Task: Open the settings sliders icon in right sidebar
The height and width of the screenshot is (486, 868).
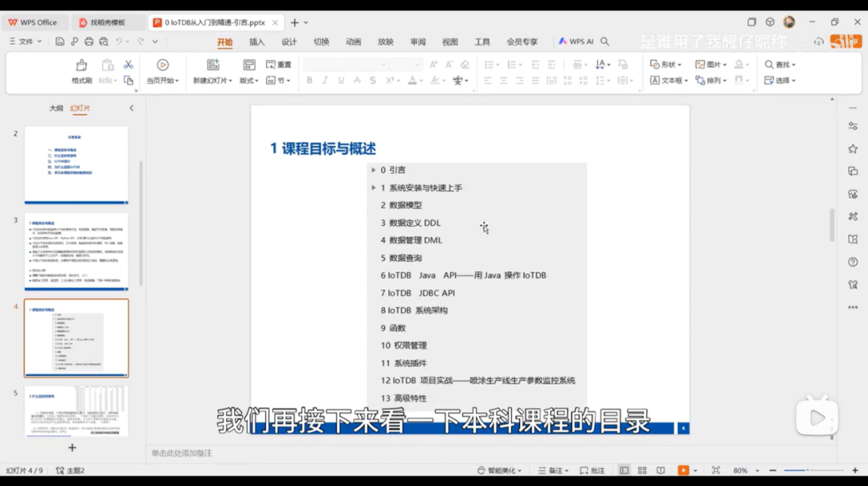Action: (853, 126)
